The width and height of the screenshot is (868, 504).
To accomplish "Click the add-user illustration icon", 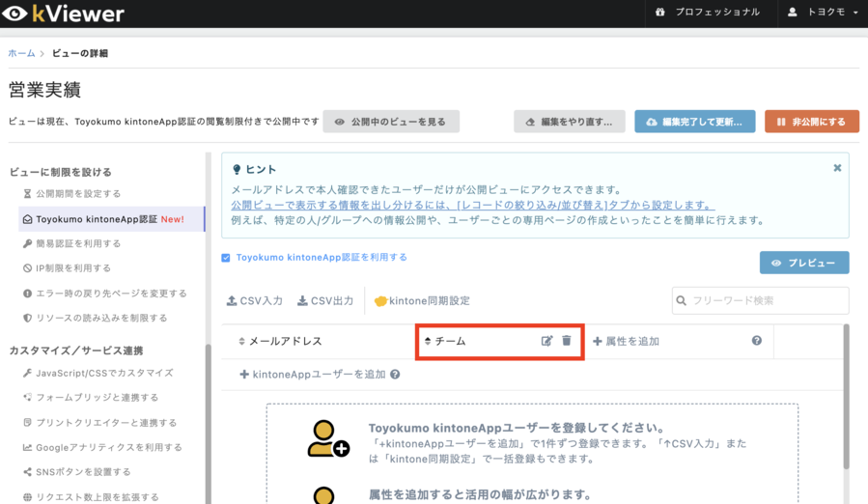I will pos(327,438).
